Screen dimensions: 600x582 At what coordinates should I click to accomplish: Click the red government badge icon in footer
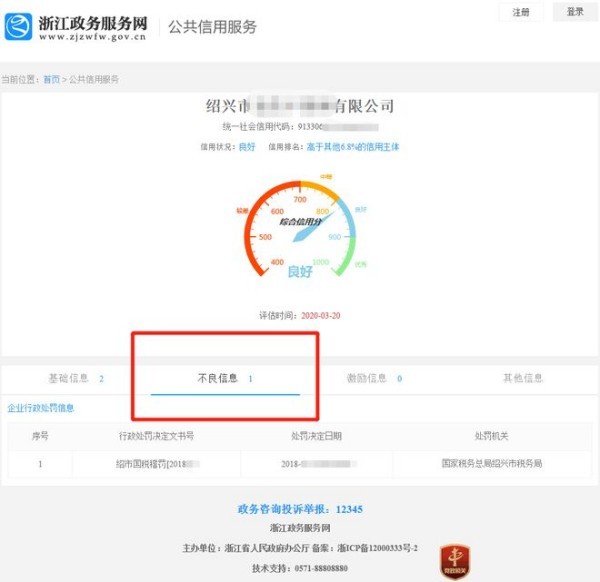(455, 559)
